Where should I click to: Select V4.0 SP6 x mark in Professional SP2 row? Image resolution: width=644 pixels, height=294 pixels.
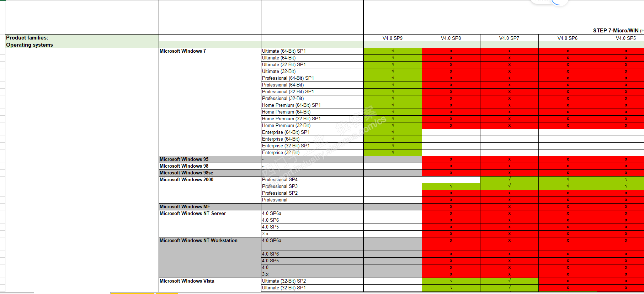(568, 193)
